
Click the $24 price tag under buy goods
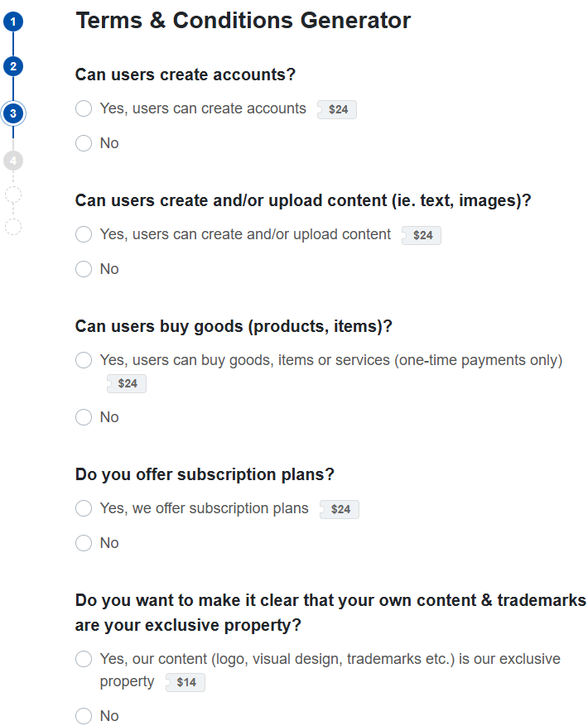tap(128, 384)
